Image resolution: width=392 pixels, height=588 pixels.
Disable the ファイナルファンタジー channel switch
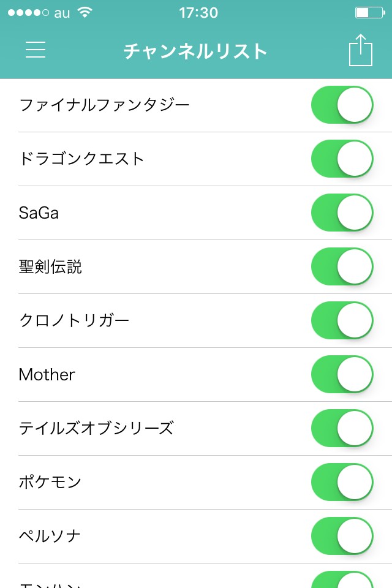342,105
